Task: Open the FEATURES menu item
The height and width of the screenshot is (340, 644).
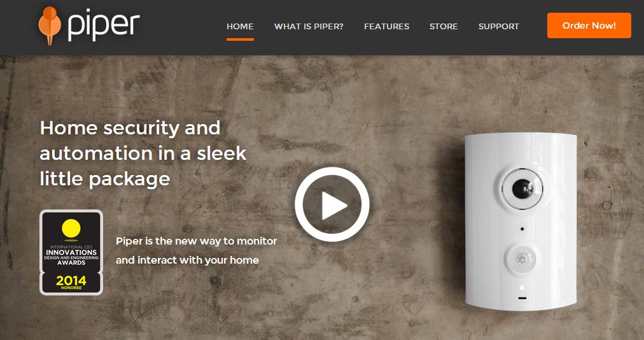Action: pyautogui.click(x=386, y=26)
